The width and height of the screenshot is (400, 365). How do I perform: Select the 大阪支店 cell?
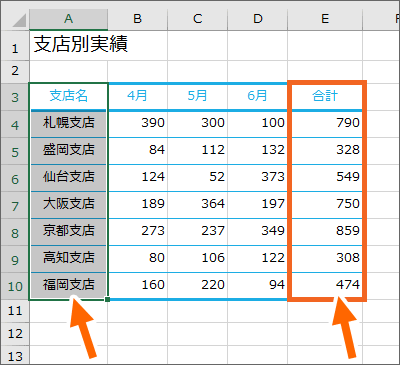[68, 205]
